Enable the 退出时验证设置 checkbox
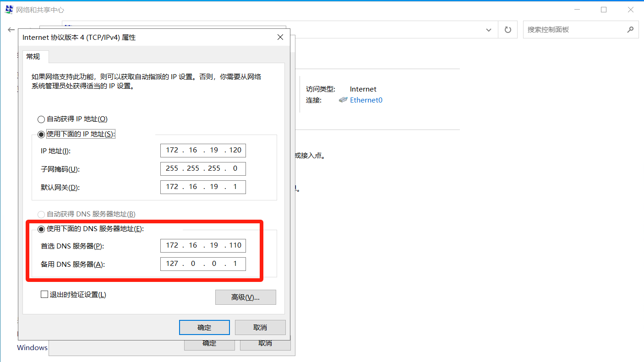Screen dimensions: 644x362 44,295
